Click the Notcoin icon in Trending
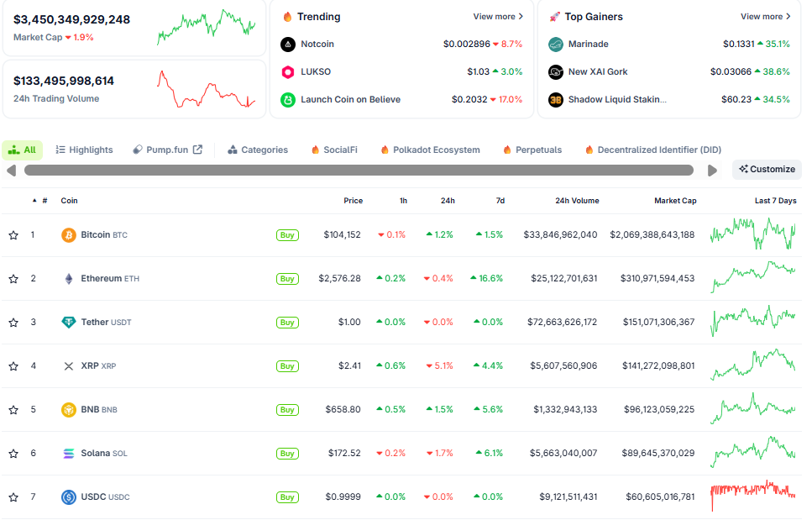The height and width of the screenshot is (520, 812). click(x=288, y=44)
